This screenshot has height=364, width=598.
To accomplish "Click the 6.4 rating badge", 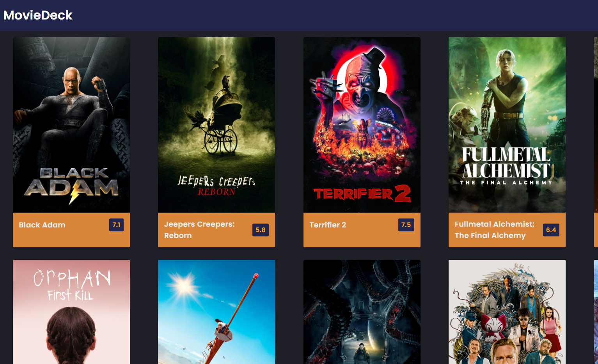I will [x=551, y=230].
